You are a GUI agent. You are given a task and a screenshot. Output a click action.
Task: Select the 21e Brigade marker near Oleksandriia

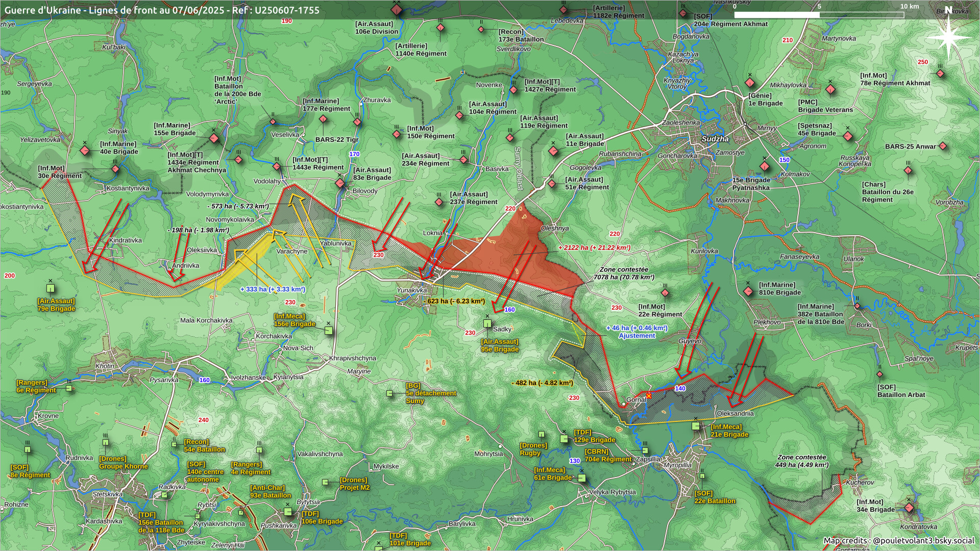click(x=696, y=425)
